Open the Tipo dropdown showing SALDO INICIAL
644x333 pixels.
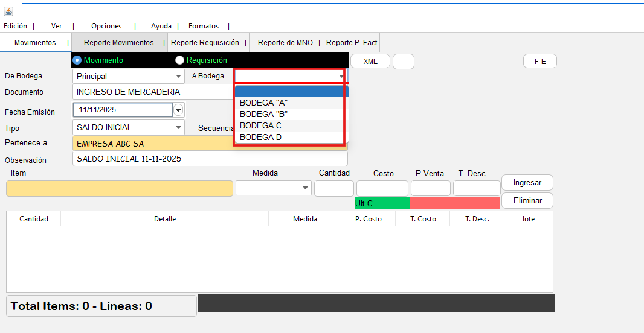coord(179,127)
